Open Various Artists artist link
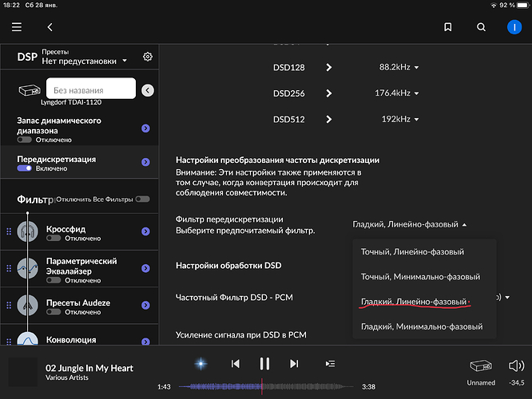The width and height of the screenshot is (532, 399). 67,377
